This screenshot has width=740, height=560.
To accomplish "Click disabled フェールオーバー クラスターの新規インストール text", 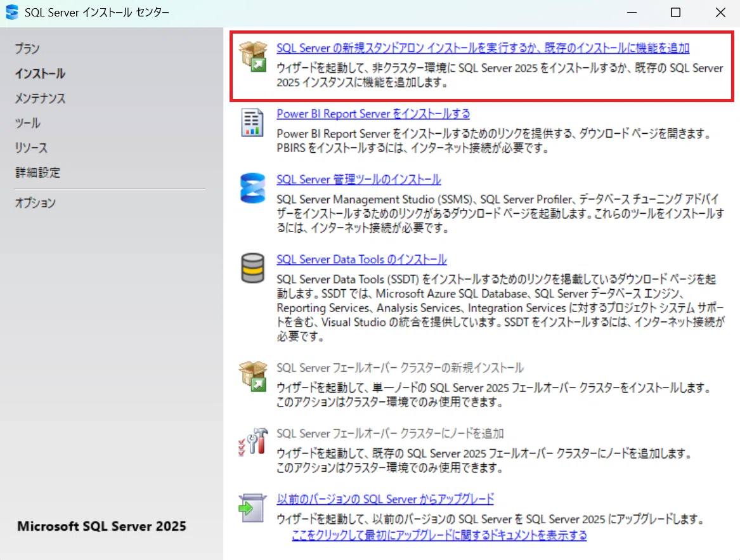I will 400,368.
